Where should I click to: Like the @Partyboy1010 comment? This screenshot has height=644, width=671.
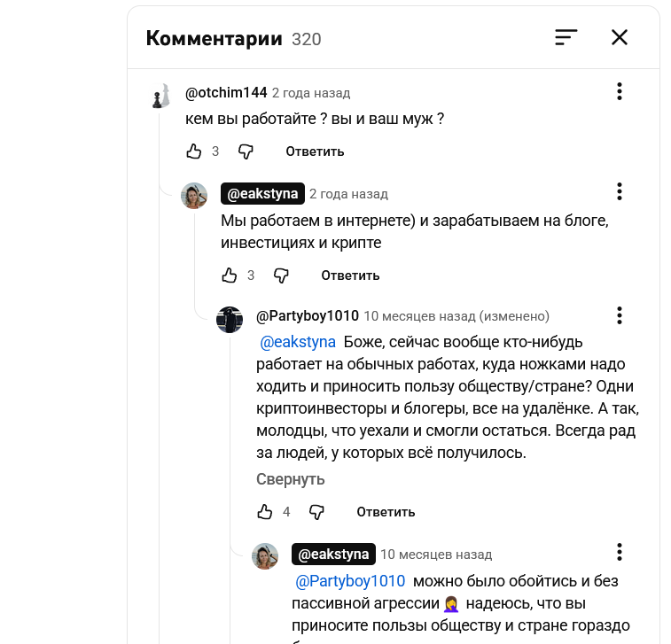coord(265,512)
